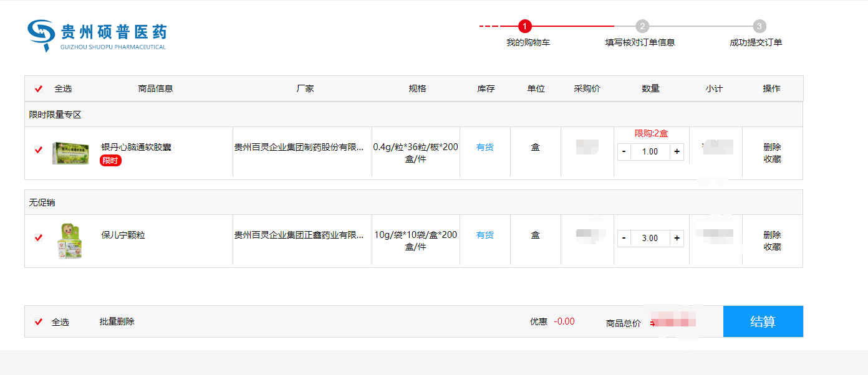Toggle the top 全选 checkbox in header

tap(39, 88)
